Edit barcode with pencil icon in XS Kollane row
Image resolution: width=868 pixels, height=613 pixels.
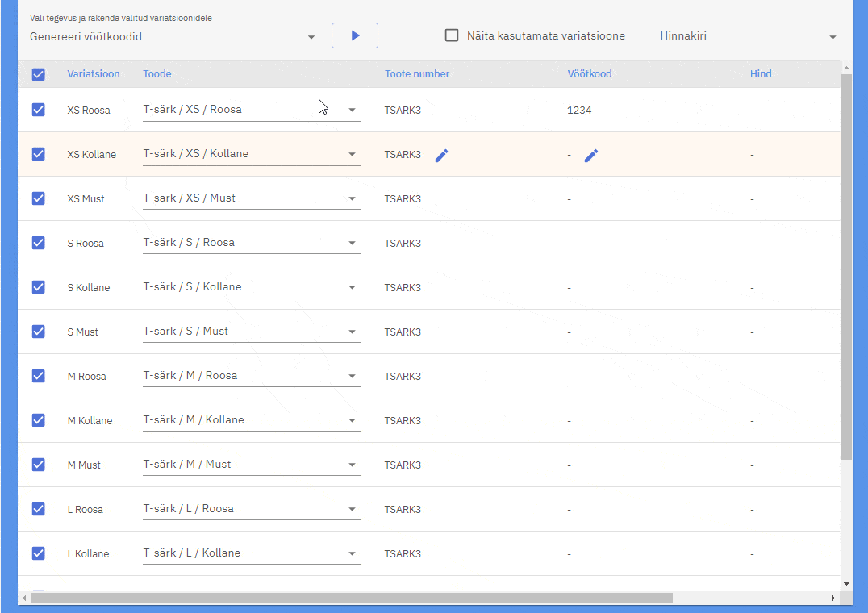point(591,156)
